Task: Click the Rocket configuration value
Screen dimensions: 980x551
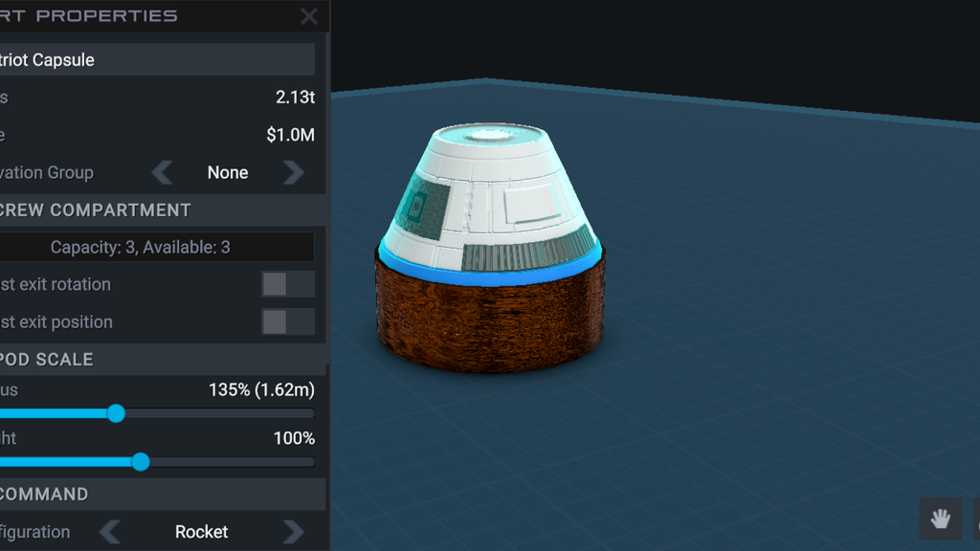Action: pos(201,532)
